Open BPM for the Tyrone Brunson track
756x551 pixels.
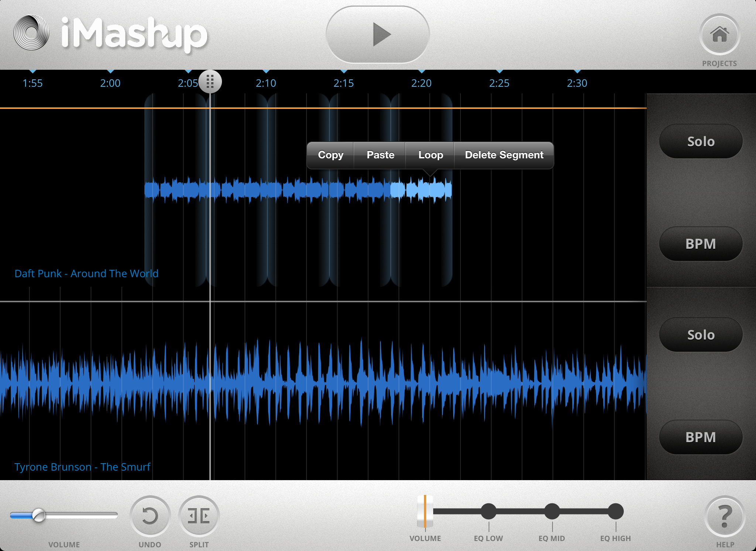[x=701, y=437]
